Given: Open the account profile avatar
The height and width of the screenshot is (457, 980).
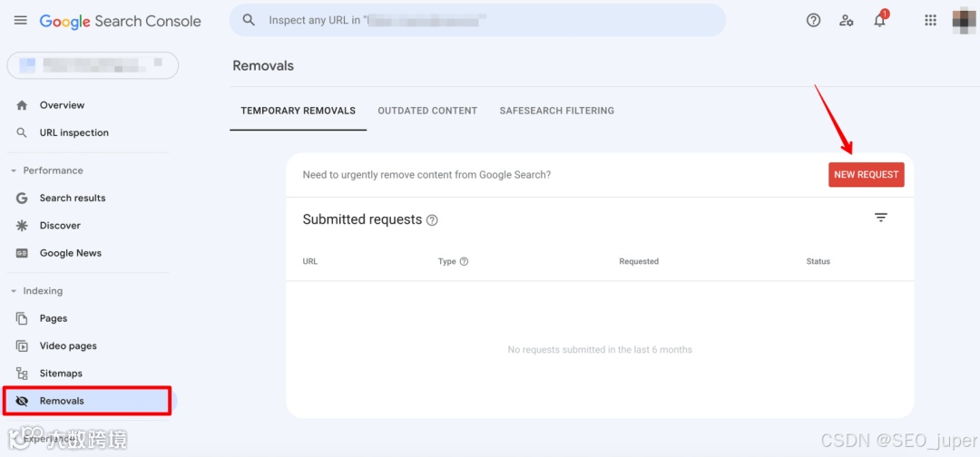Looking at the screenshot, I should pyautogui.click(x=963, y=21).
